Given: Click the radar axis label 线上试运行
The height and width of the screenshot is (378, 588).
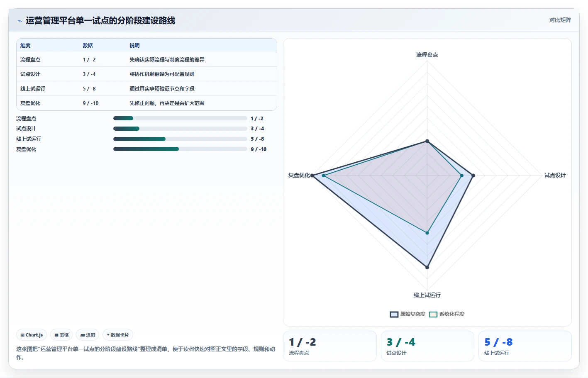Looking at the screenshot, I should coord(427,295).
